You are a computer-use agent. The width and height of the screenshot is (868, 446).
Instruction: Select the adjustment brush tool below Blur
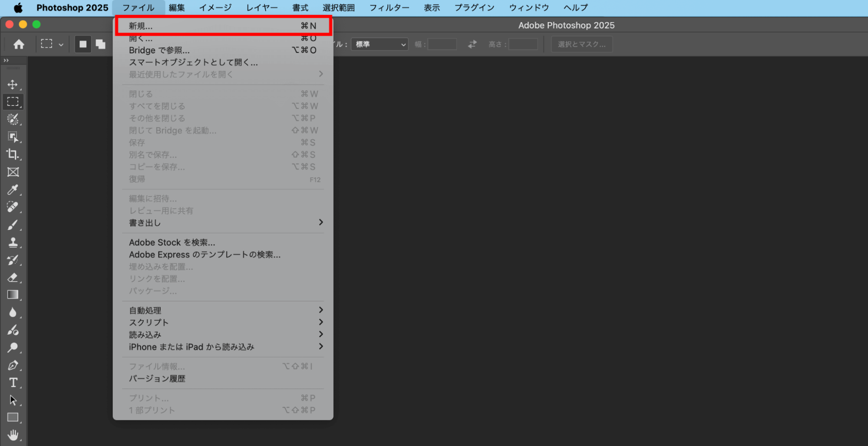[x=13, y=330]
